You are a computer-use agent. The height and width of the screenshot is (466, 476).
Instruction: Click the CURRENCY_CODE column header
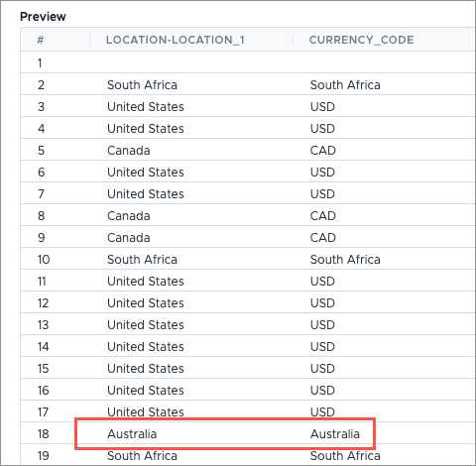(361, 40)
